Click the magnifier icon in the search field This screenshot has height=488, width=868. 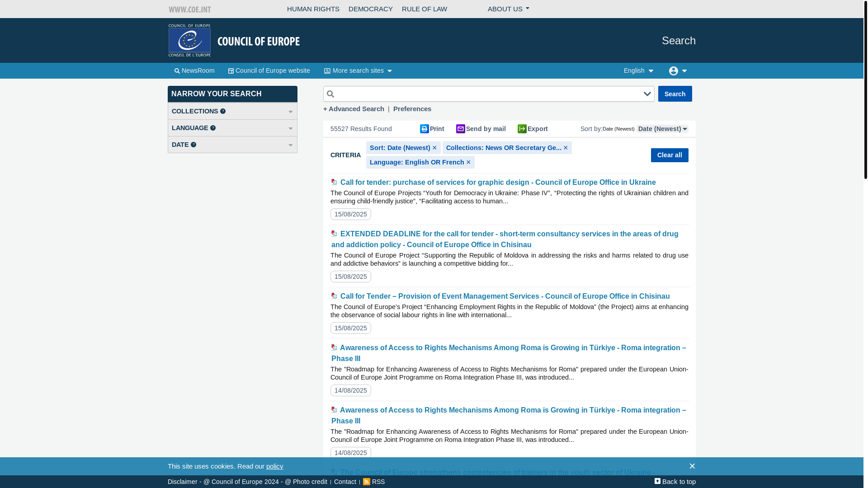pos(330,94)
